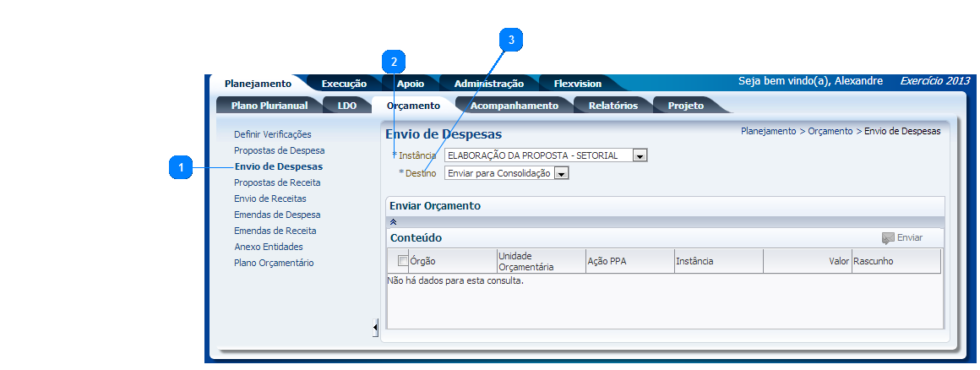Viewport: 980px width, 370px height.
Task: Open the Destino dropdown list
Action: [561, 173]
